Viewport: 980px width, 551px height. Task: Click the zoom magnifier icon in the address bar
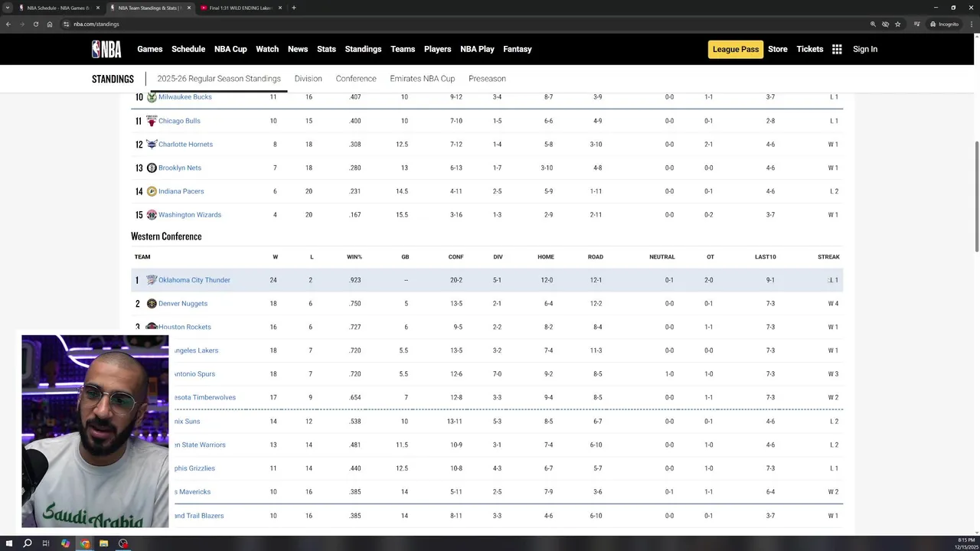click(873, 24)
